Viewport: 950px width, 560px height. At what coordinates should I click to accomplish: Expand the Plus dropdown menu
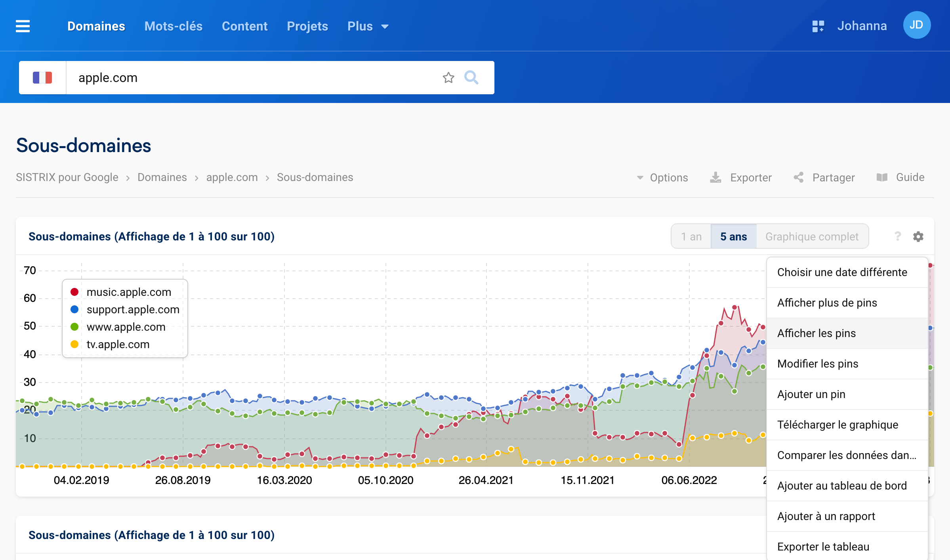pyautogui.click(x=368, y=26)
